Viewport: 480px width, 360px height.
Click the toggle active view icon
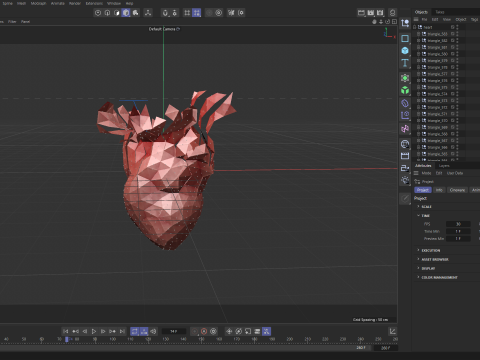click(x=394, y=22)
